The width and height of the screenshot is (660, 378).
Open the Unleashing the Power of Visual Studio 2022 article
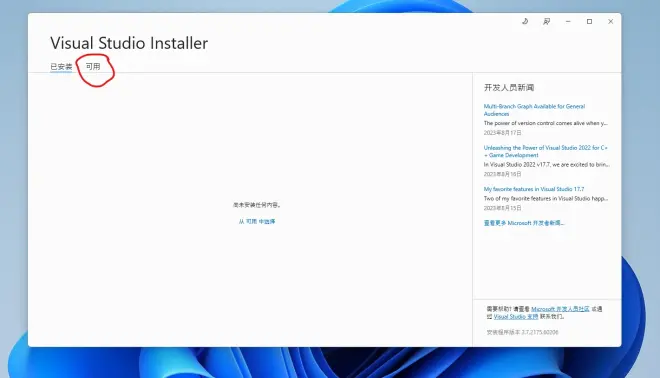[546, 151]
